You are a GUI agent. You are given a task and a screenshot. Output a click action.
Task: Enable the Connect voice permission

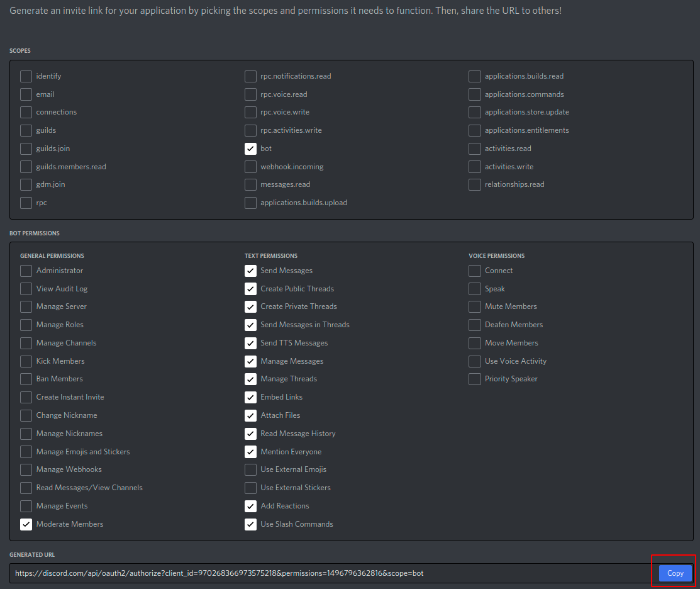474,271
